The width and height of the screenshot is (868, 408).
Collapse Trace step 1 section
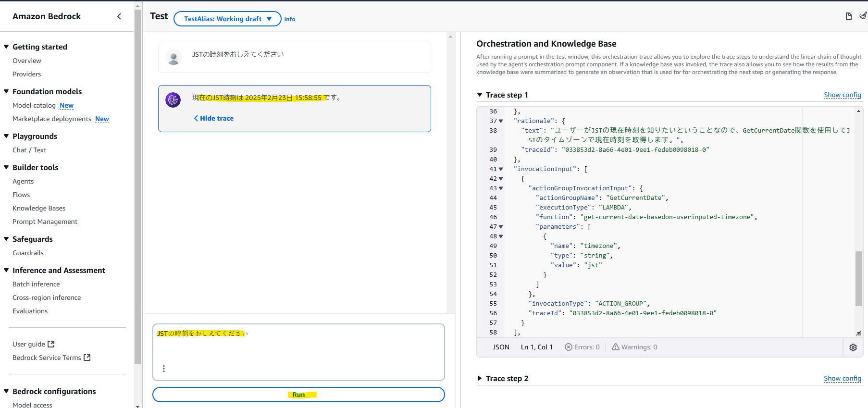(x=480, y=95)
